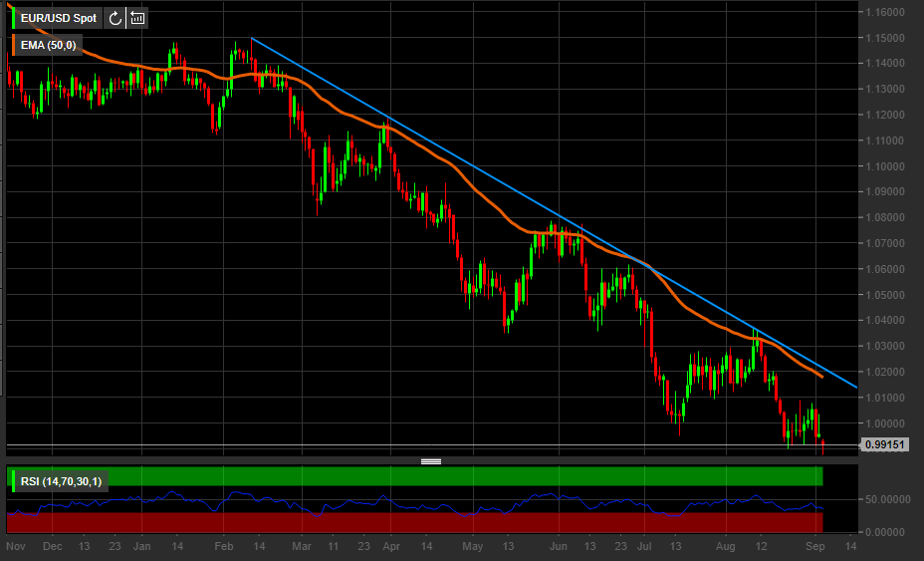The width and height of the screenshot is (924, 561).
Task: Click the 0.0000 RSI axis label
Action: coord(885,532)
